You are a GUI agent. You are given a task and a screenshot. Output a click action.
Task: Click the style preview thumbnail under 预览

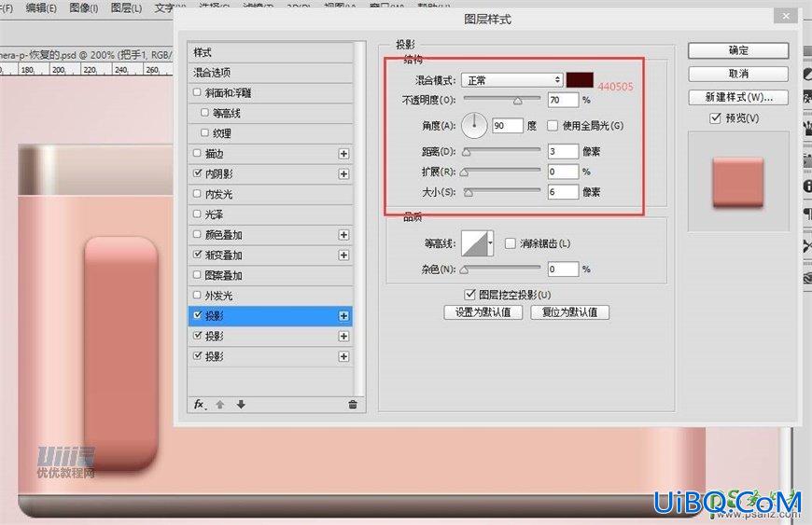(738, 182)
